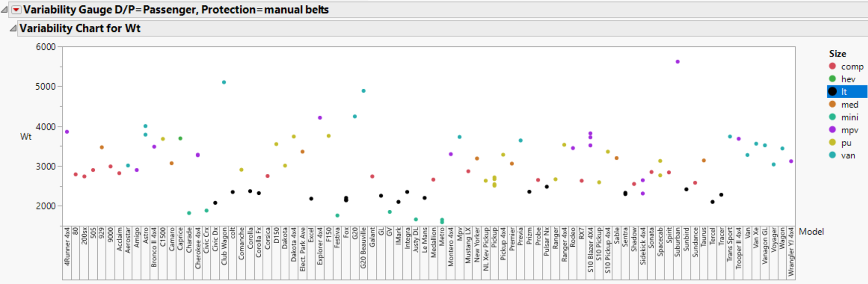The image size is (868, 284).
Task: Open the red triangle menu for Variability Gauge
Action: pyautogui.click(x=16, y=10)
